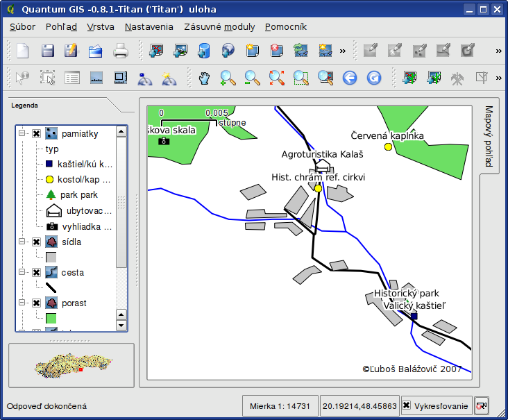Open the Vrstva menu
Screen dimensions: 508x420
[101, 27]
